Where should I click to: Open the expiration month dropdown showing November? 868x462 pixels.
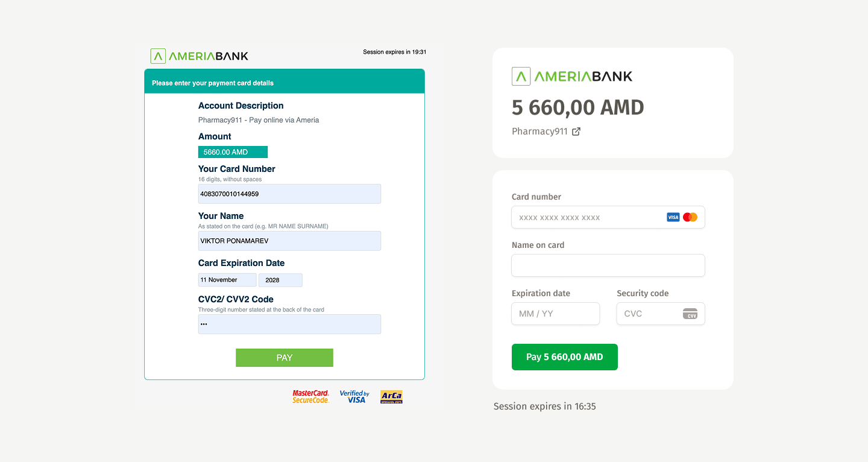[x=227, y=280]
